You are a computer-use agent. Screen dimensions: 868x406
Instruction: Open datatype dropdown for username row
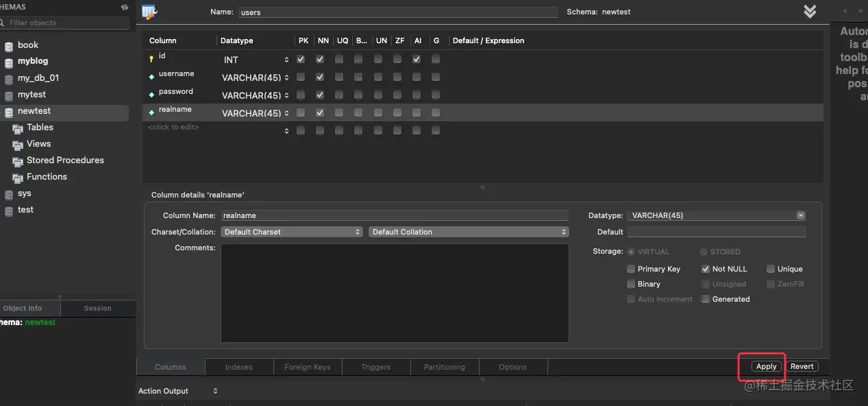[x=286, y=77]
